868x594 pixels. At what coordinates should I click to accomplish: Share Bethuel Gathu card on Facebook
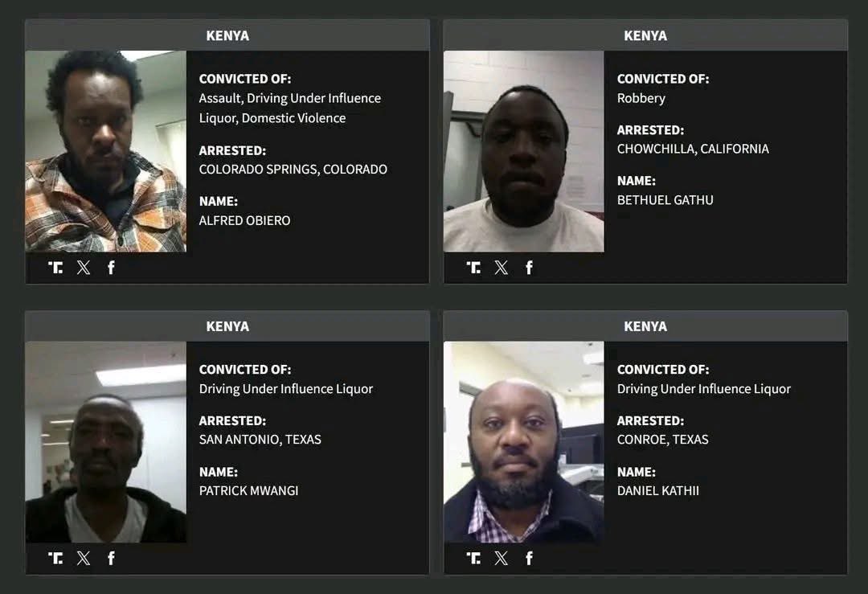coord(529,268)
